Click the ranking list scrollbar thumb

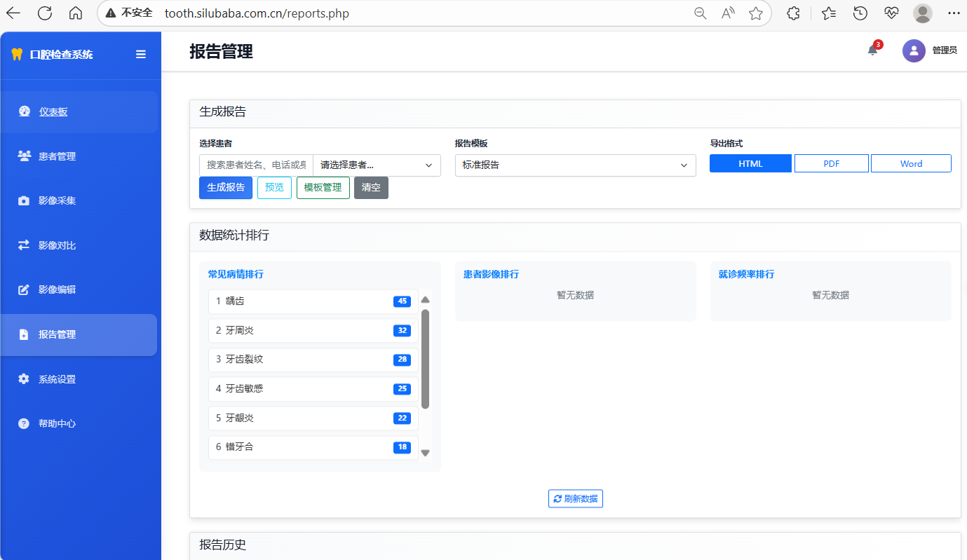(425, 359)
